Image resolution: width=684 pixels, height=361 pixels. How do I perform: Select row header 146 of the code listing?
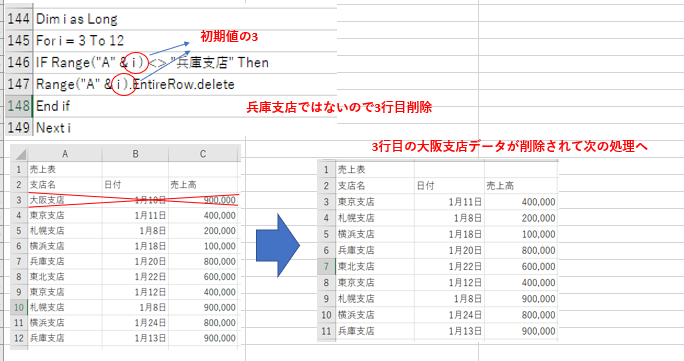tap(19, 62)
